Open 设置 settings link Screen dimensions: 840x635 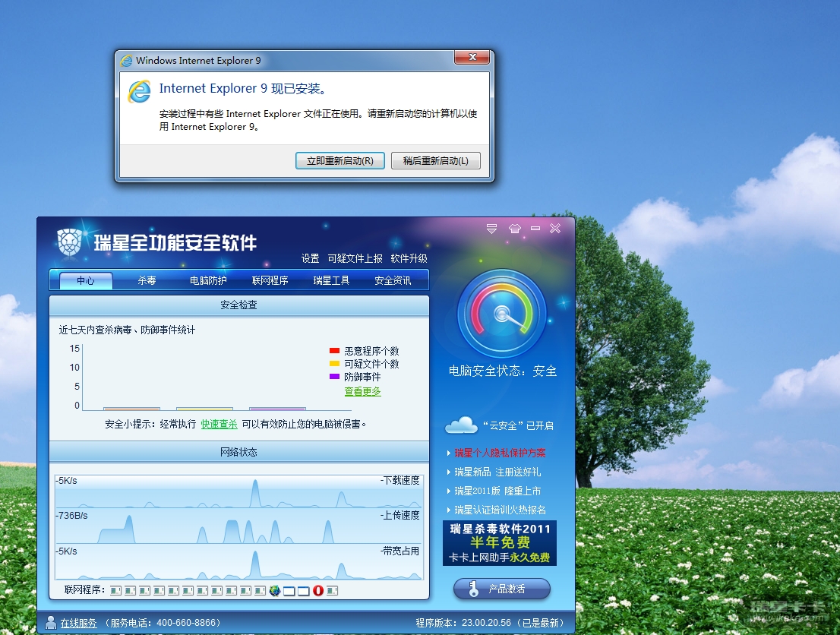[310, 258]
